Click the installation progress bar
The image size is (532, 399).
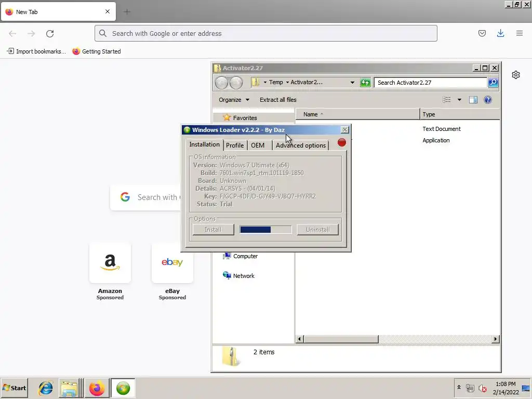265,230
